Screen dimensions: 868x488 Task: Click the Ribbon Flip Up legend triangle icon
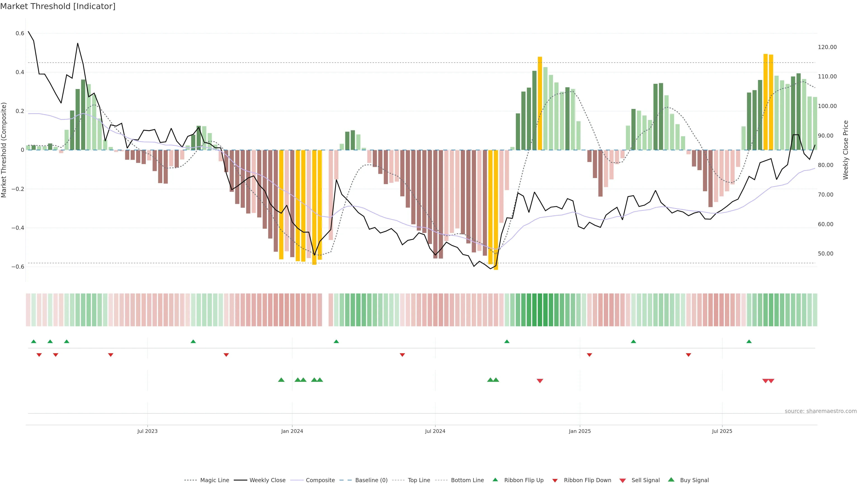click(x=495, y=480)
